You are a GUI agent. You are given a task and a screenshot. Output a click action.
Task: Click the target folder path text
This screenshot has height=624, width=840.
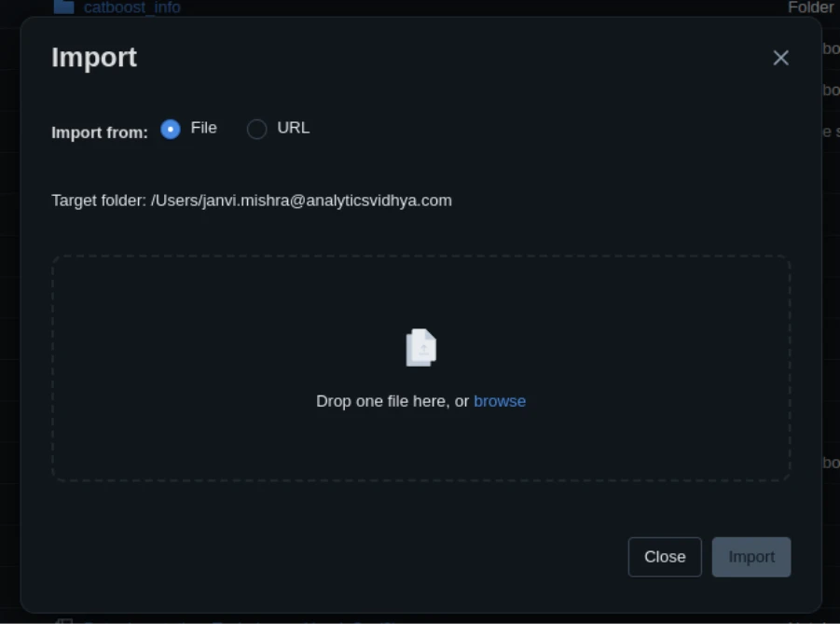click(x=301, y=201)
